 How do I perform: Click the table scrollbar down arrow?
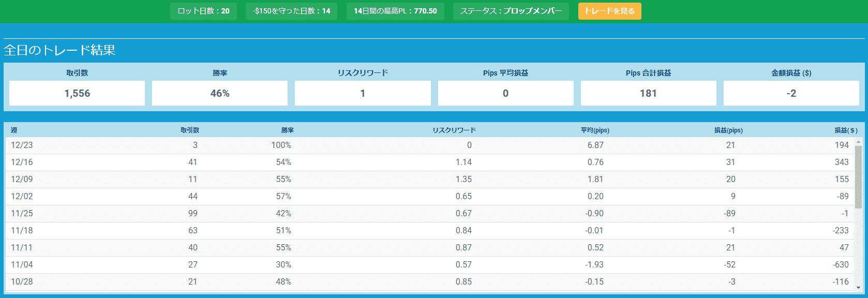858,288
